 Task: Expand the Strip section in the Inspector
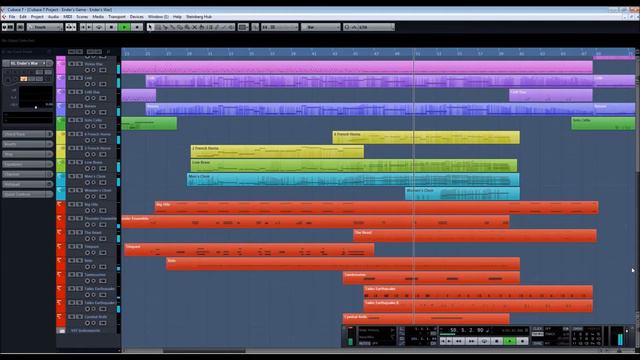[x=27, y=154]
